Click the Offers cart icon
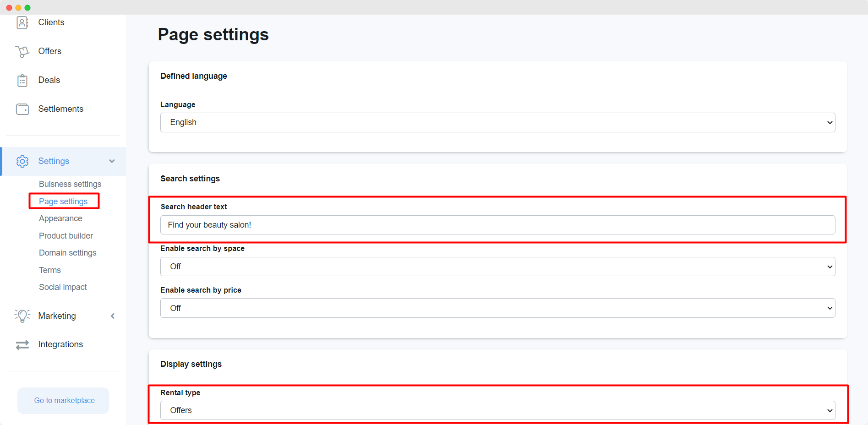 (x=22, y=51)
